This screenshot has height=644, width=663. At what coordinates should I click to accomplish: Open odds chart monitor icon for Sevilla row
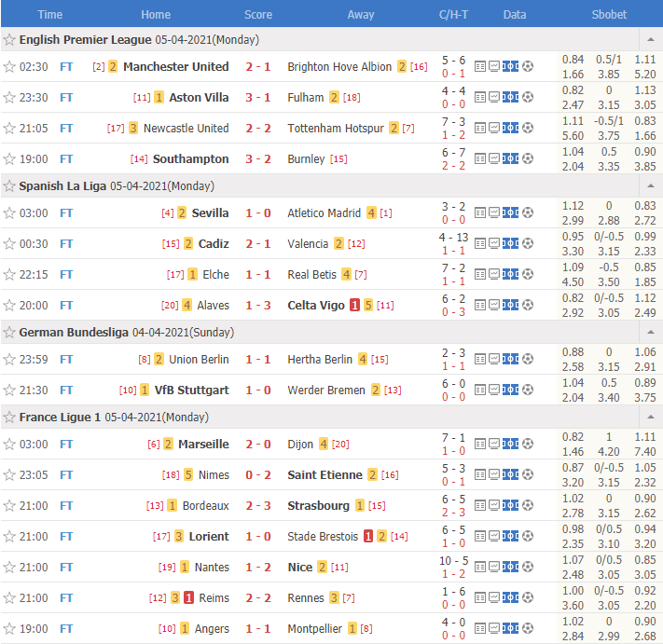494,212
